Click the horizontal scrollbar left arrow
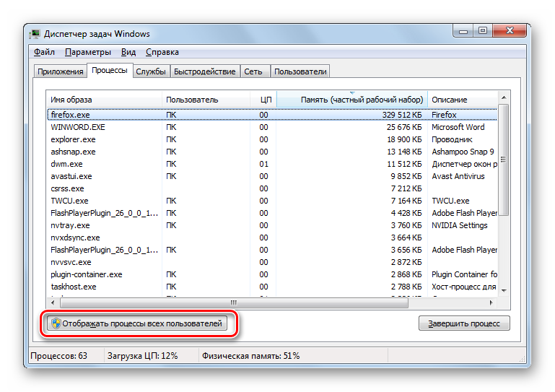 [53, 302]
